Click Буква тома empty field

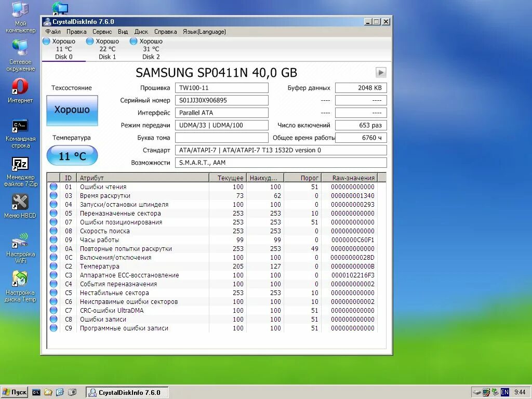click(221, 138)
